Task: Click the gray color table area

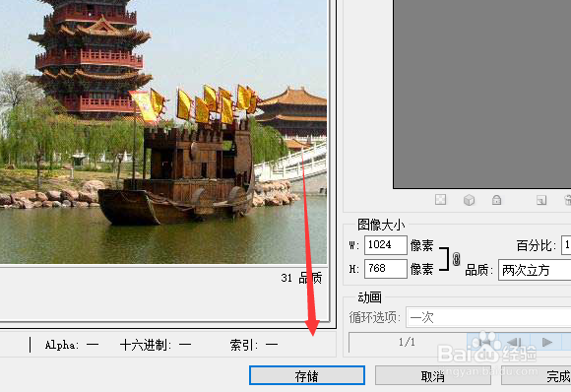Action: click(x=481, y=94)
